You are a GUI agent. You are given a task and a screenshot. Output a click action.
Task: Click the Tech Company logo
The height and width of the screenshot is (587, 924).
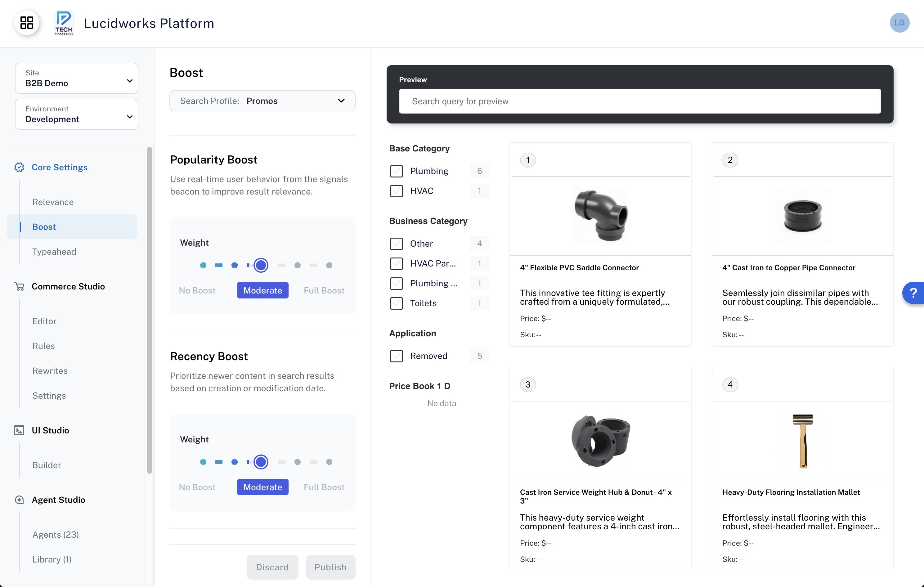pyautogui.click(x=64, y=23)
